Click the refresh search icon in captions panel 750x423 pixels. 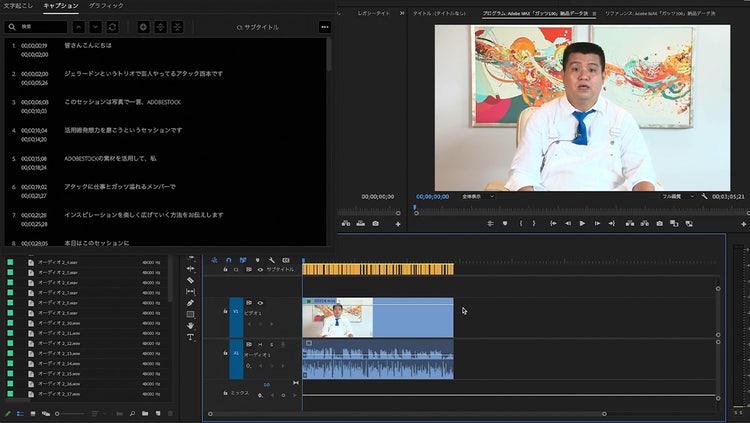click(x=112, y=27)
